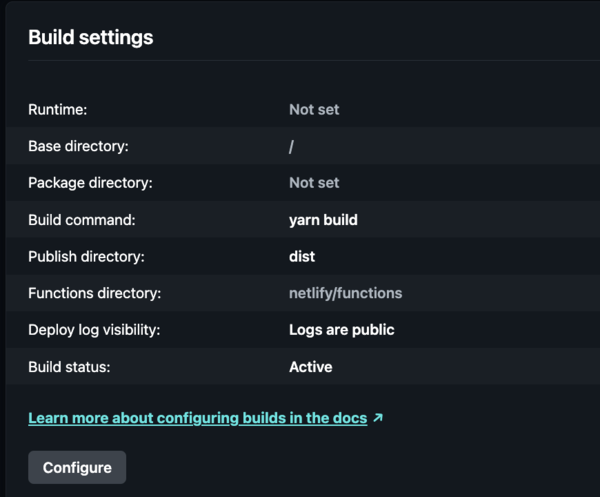600x497 pixels.
Task: Click the slash value for Base directory
Action: (x=291, y=146)
